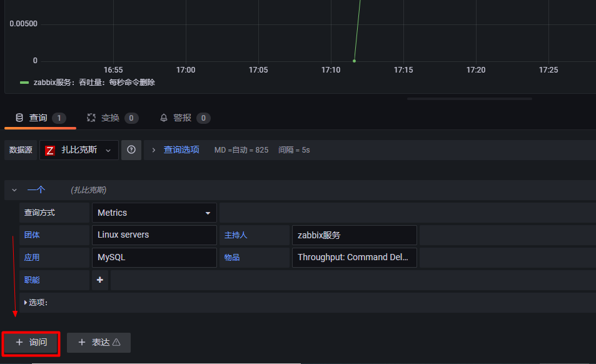Click the zabbix服务 host field
This screenshot has width=596, height=364.
(x=354, y=235)
